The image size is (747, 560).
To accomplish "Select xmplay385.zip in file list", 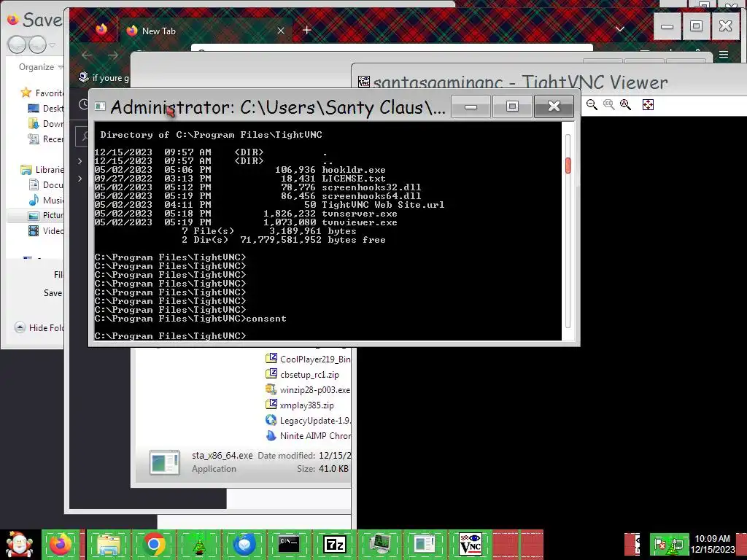I will 300,405.
